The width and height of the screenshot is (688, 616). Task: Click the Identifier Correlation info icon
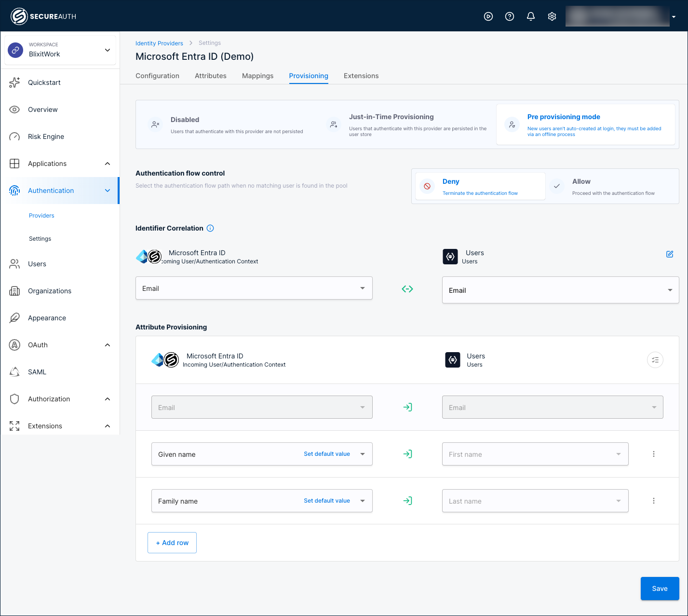(x=210, y=228)
